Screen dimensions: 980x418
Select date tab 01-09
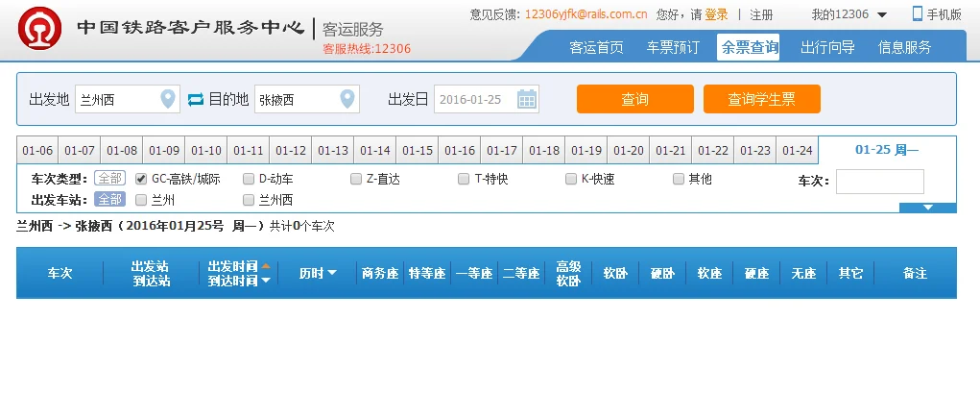(164, 150)
